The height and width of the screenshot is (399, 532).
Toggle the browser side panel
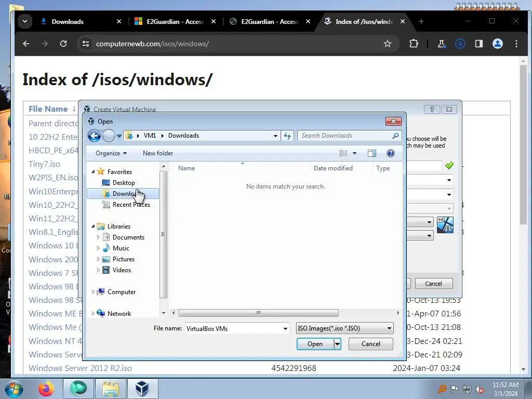(x=478, y=44)
